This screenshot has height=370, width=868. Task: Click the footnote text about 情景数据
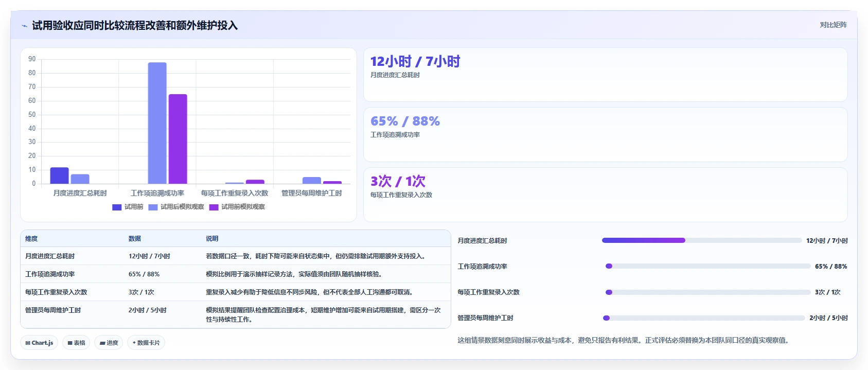coord(624,340)
